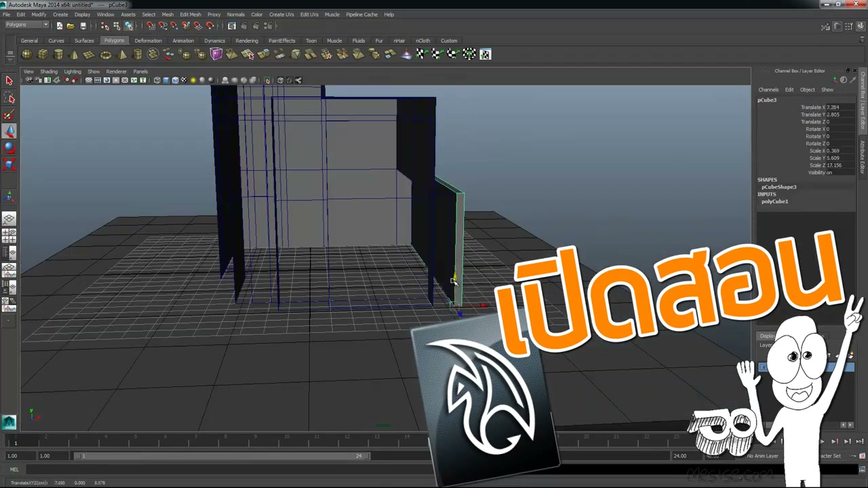Image resolution: width=868 pixels, height=488 pixels.
Task: Activate the Paint Selection tool
Action: click(9, 115)
